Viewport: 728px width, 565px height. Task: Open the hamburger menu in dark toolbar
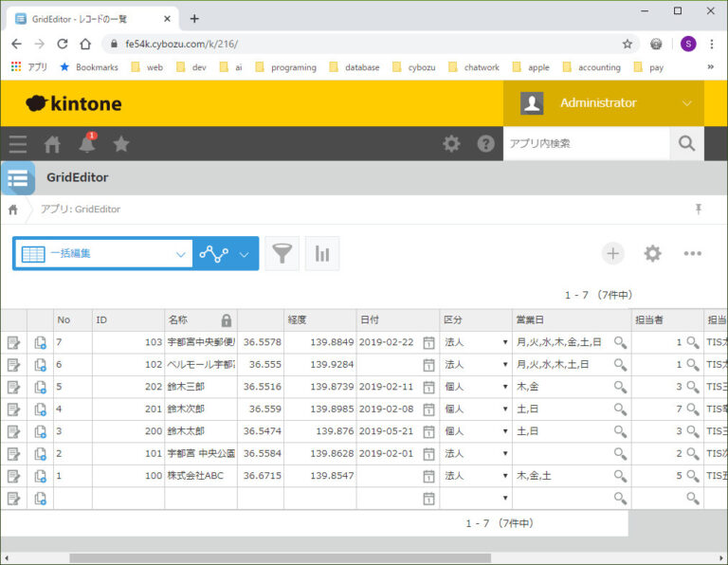pyautogui.click(x=18, y=144)
